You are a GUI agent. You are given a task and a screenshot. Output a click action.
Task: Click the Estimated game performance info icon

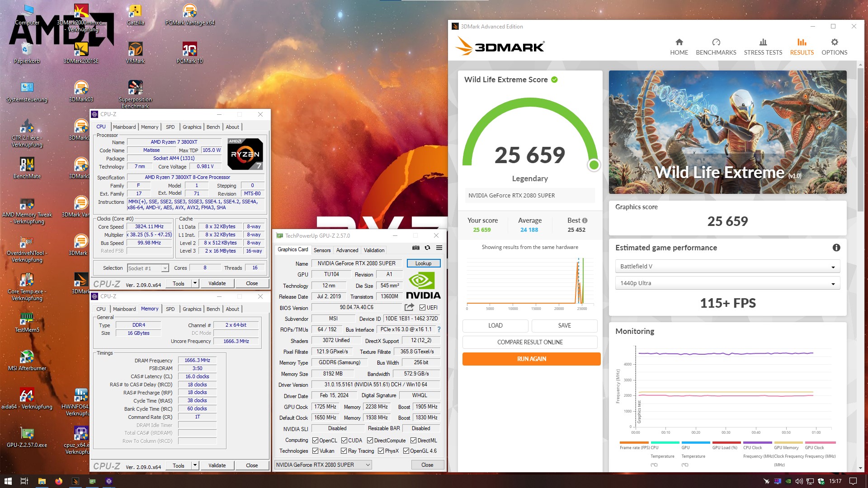click(836, 248)
